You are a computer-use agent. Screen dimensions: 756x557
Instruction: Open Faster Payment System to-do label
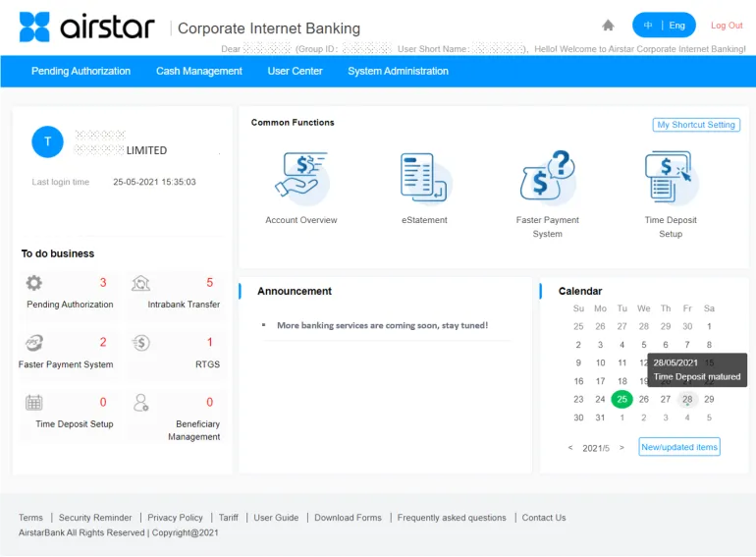pos(66,364)
